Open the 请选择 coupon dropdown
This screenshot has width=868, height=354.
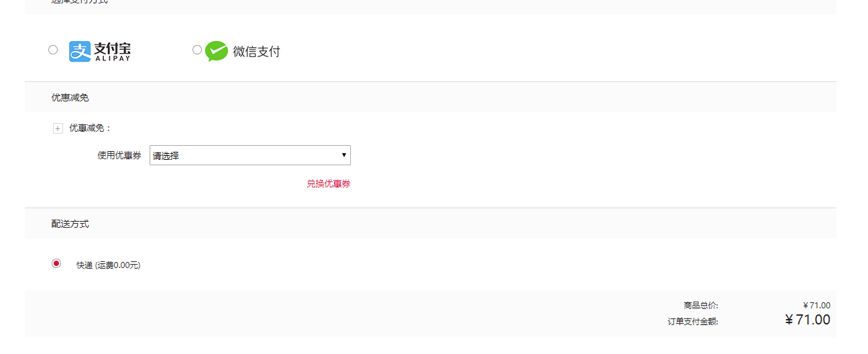coord(250,155)
